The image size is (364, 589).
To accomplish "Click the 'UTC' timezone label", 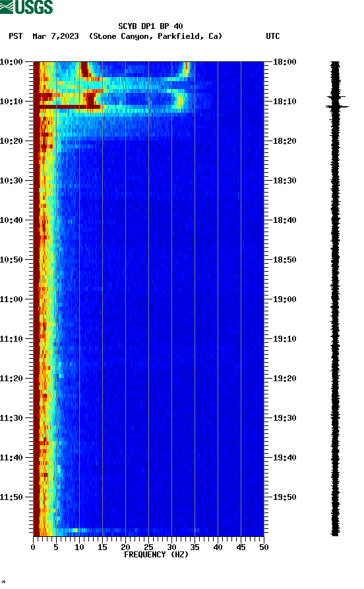I will click(x=273, y=36).
